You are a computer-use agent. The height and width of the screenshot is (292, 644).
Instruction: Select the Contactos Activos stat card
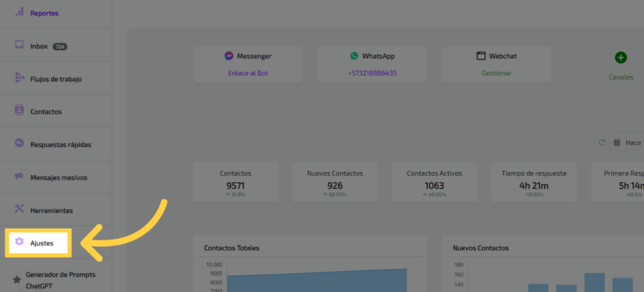point(434,182)
